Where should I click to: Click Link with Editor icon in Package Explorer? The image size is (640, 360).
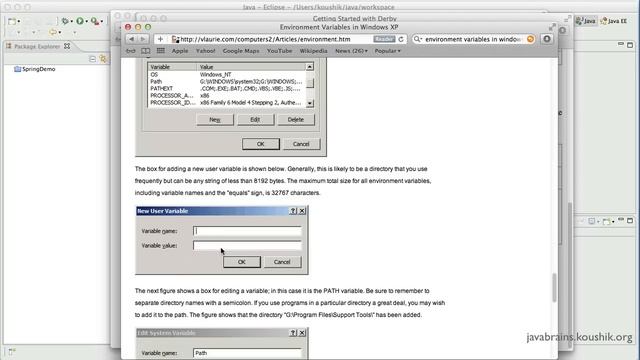pos(103,59)
